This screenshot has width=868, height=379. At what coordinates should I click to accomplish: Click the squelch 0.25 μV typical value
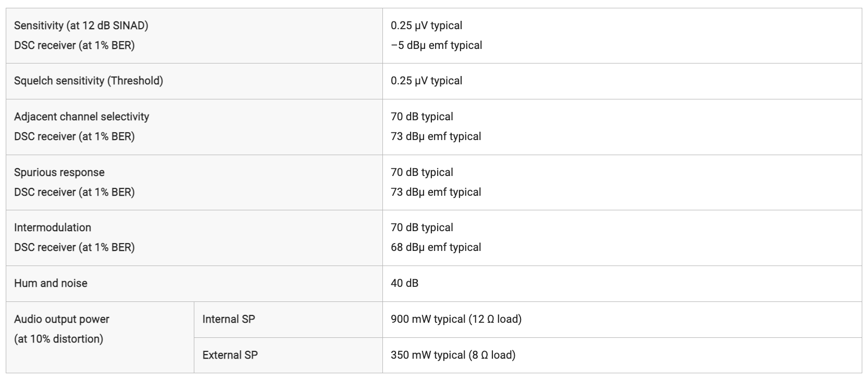tap(426, 81)
